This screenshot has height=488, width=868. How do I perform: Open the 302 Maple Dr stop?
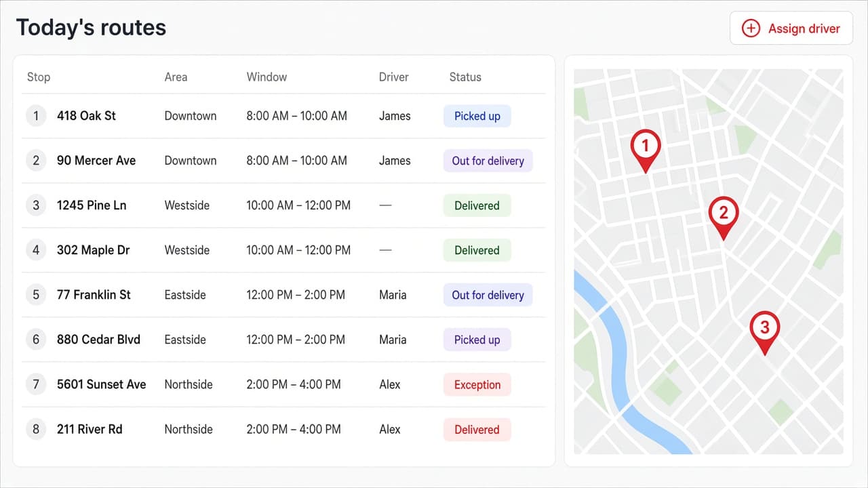(x=93, y=250)
